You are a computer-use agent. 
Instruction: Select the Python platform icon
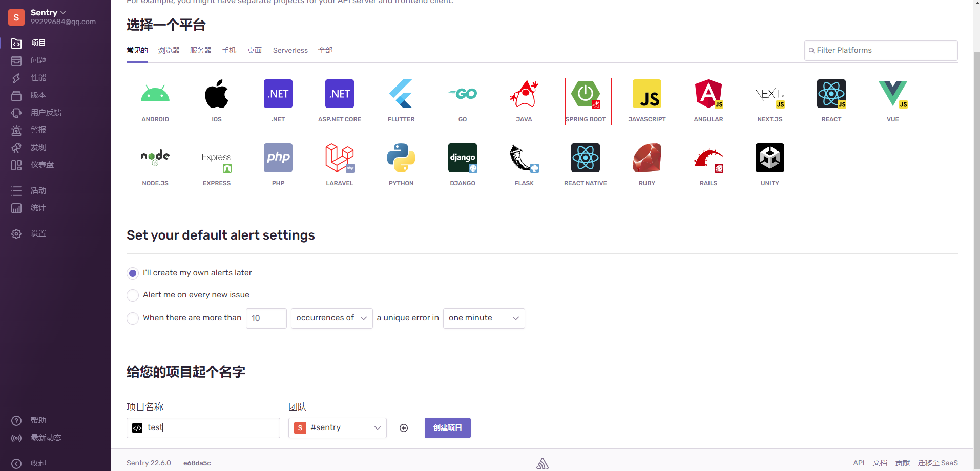(401, 158)
